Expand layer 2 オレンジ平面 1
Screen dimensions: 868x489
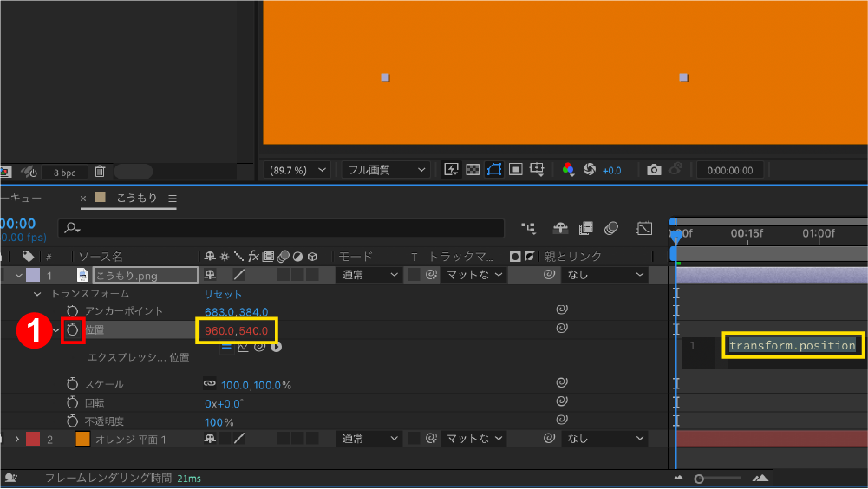(17, 440)
